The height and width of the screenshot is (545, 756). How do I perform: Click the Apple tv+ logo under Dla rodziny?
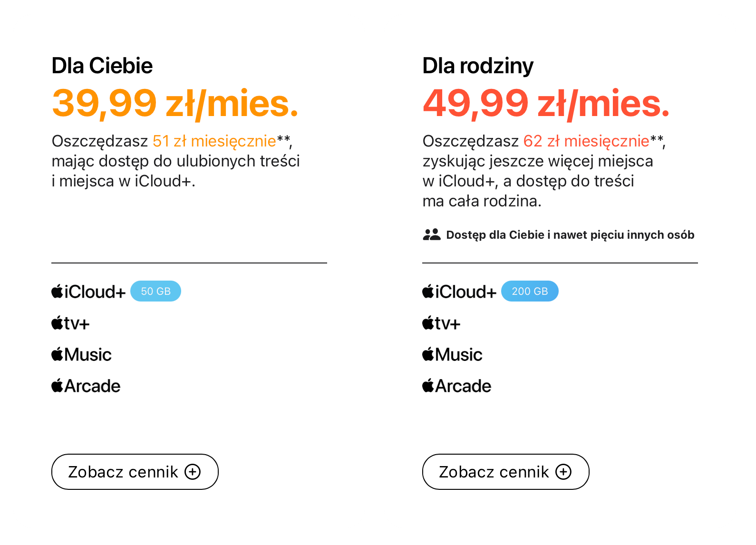pyautogui.click(x=441, y=323)
